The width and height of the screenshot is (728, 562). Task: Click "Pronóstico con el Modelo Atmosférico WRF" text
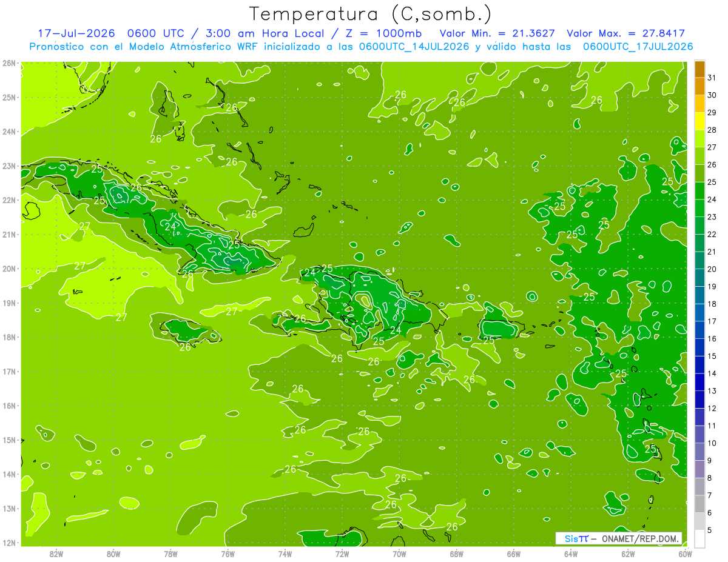144,47
